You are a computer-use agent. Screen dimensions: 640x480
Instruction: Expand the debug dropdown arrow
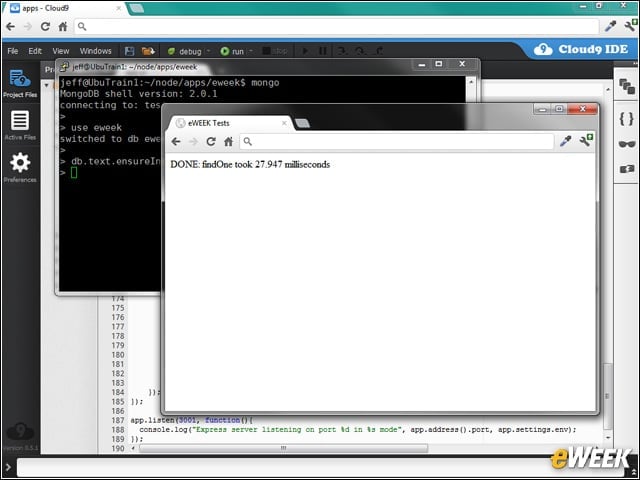pyautogui.click(x=209, y=51)
